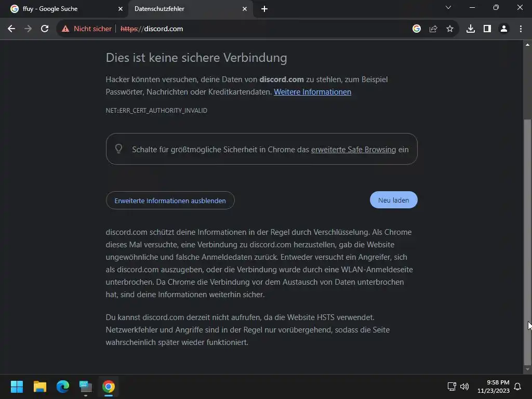This screenshot has height=399, width=532.
Task: Click the forward navigation arrow
Action: (x=28, y=29)
